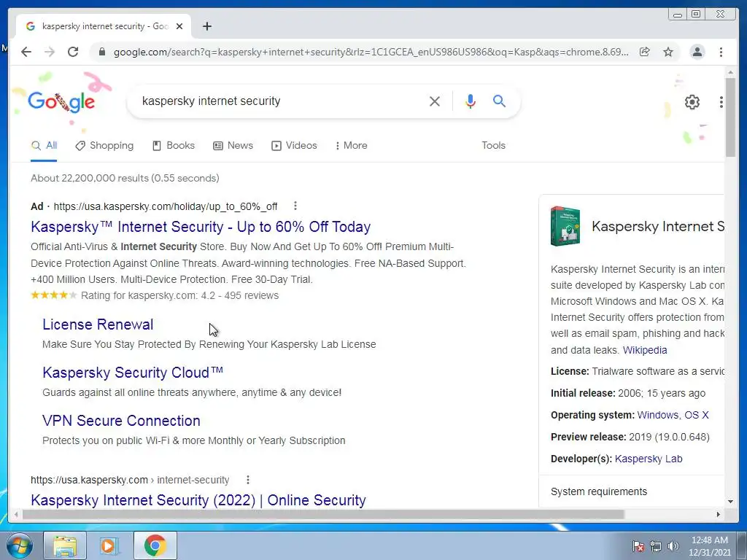The width and height of the screenshot is (747, 560).
Task: Go back to the previous page
Action: [x=26, y=52]
